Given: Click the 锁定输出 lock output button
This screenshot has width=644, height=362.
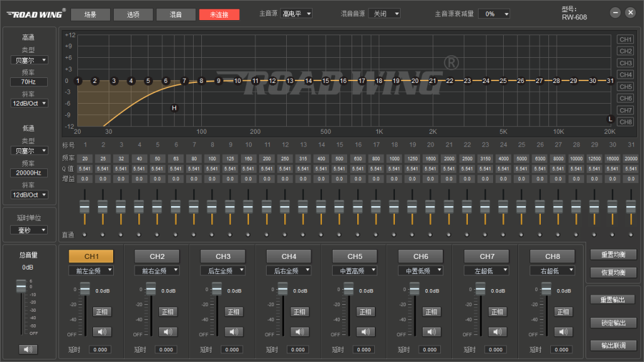Looking at the screenshot, I should click(613, 322).
